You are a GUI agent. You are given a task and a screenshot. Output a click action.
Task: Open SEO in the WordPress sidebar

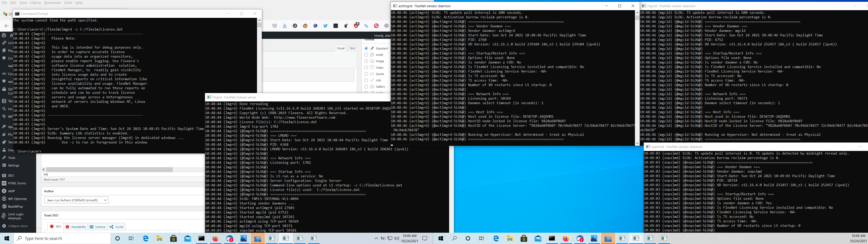point(11,176)
